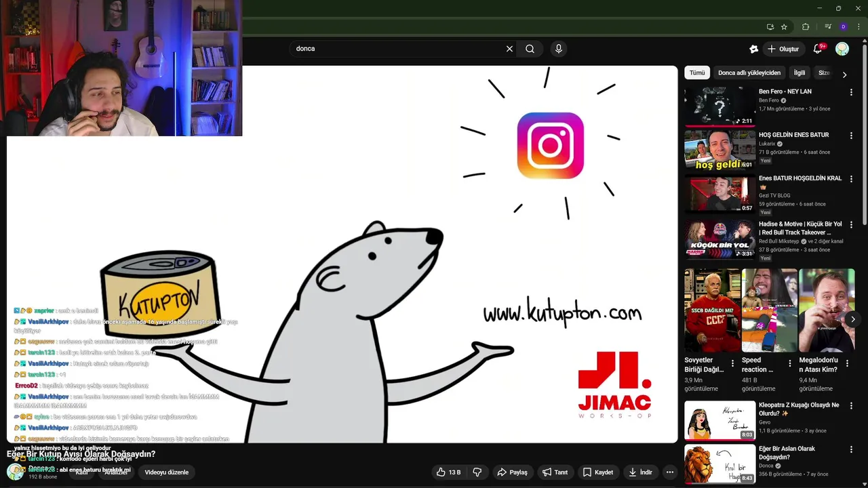Image resolution: width=868 pixels, height=488 pixels.
Task: Open the Enes BATUR HOŞGELDİN KRAL thumbnail
Action: pyautogui.click(x=719, y=193)
